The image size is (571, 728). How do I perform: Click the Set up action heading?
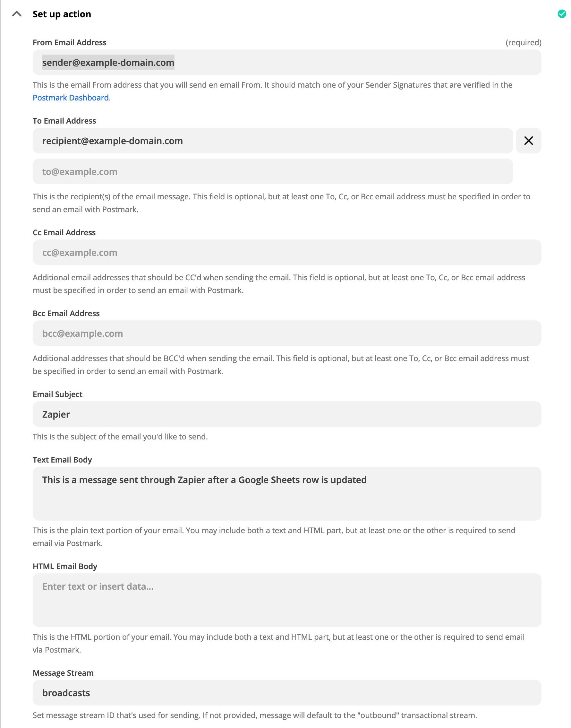coord(62,14)
